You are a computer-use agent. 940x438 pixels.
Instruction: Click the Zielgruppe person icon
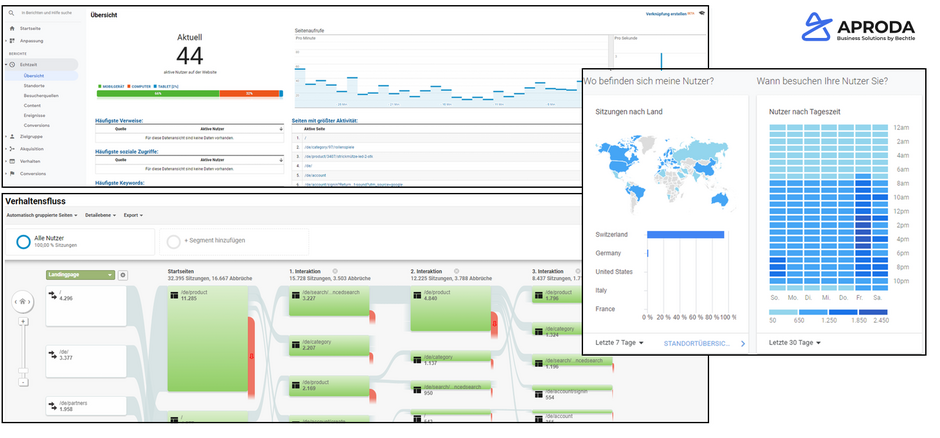(12, 135)
